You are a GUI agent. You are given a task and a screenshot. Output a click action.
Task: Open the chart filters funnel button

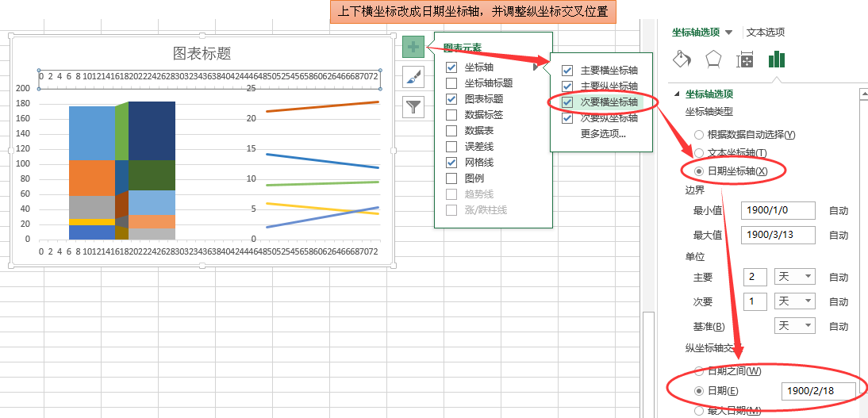(x=413, y=107)
